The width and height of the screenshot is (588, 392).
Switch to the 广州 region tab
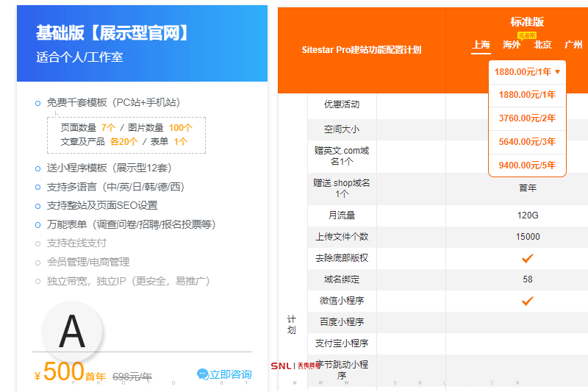573,46
